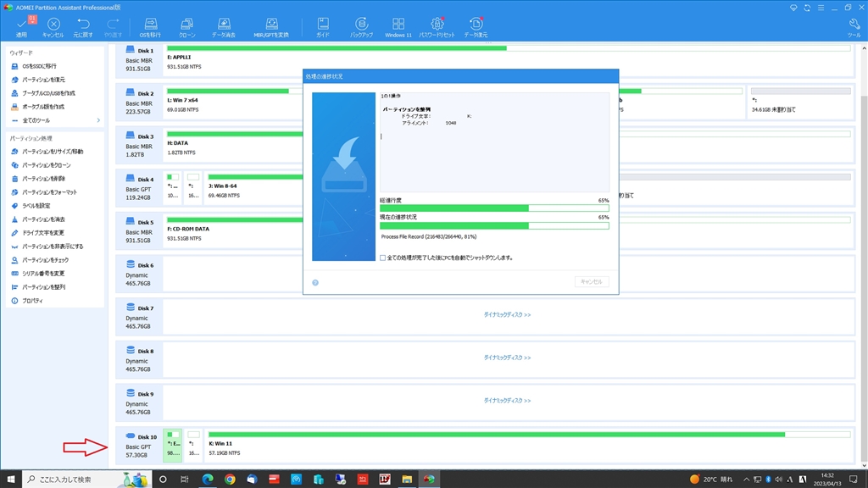Viewport: 868px width, 488px height.
Task: Open the データ消去 wipe data tool
Action: [224, 27]
